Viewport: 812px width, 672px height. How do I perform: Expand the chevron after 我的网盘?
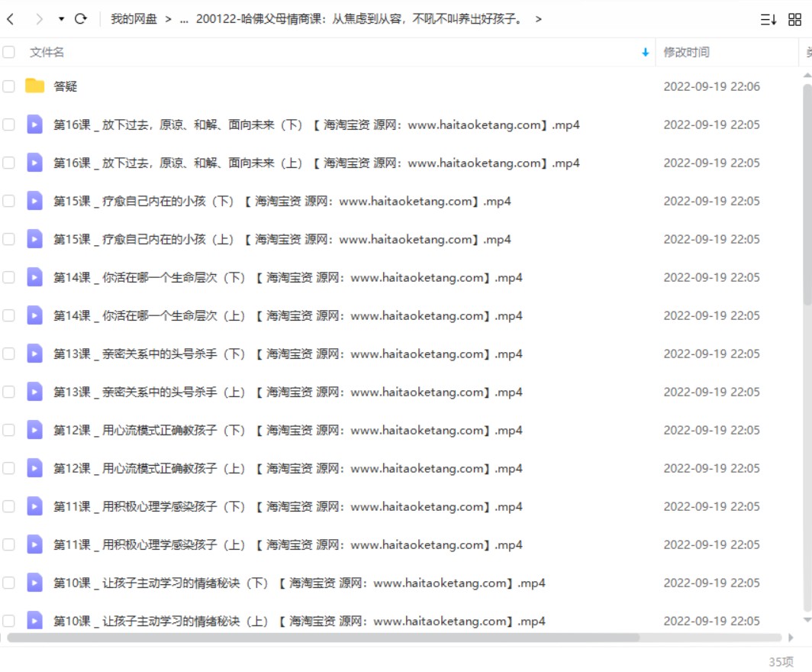[x=168, y=19]
